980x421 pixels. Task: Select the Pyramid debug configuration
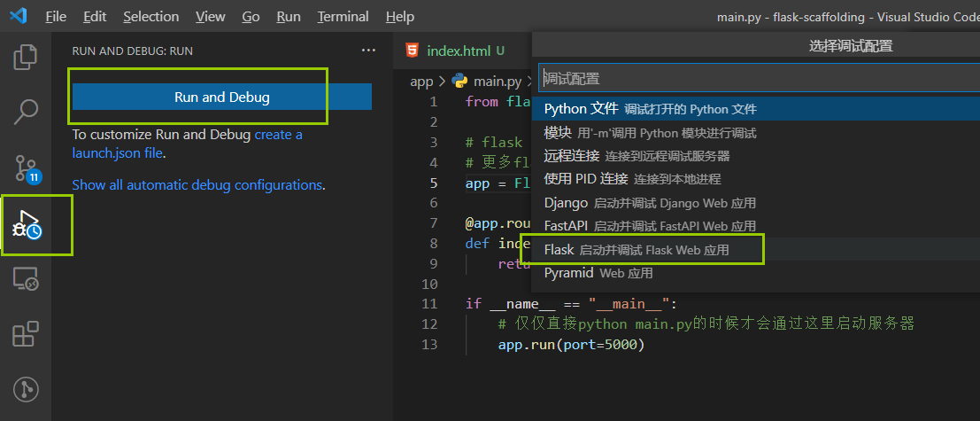click(x=756, y=273)
